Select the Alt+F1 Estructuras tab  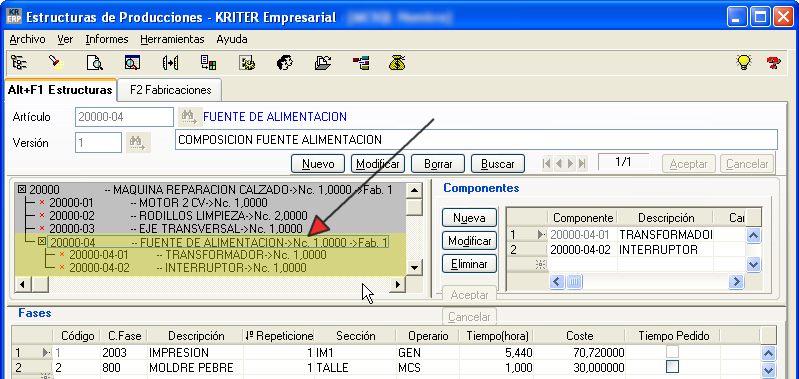(60, 90)
